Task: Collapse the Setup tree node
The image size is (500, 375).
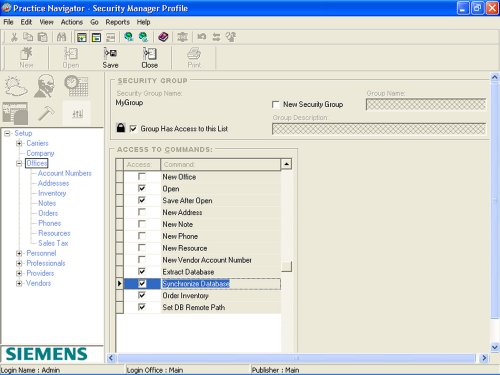Action: tap(7, 133)
